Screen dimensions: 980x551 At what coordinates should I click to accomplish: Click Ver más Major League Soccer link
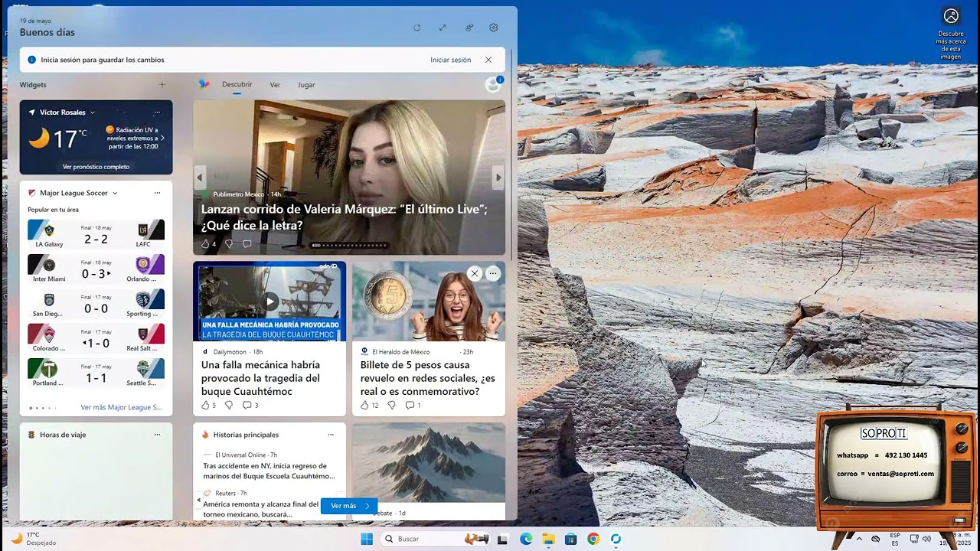pyautogui.click(x=121, y=407)
